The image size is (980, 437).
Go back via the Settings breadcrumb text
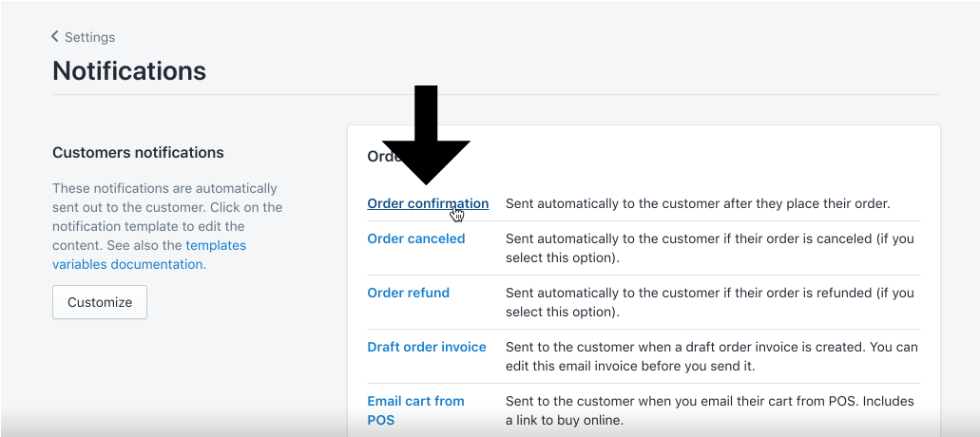point(89,37)
